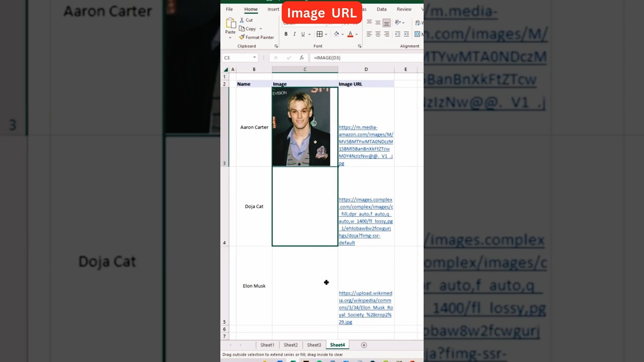Click the Cut scissors icon
The image size is (644, 362).
(x=242, y=20)
